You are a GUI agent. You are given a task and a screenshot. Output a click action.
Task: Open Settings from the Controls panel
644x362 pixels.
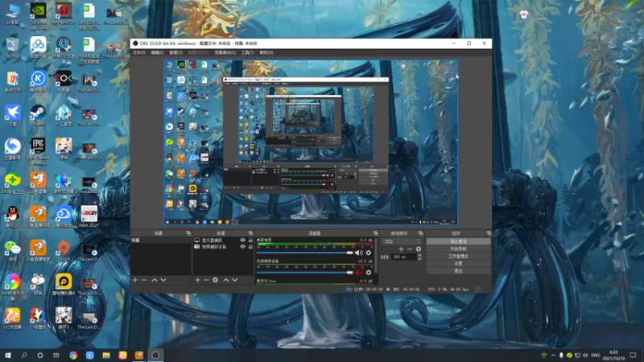click(458, 264)
